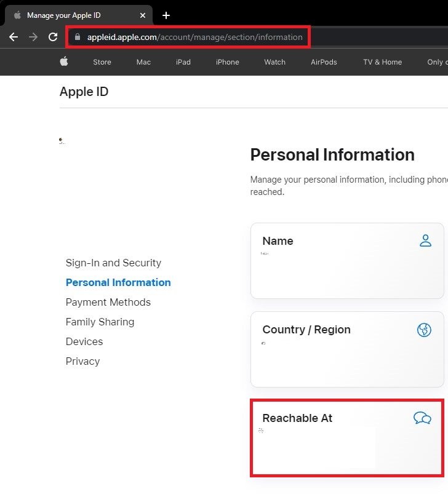Reload the page with refresh icon
448x497 pixels.
click(x=53, y=37)
